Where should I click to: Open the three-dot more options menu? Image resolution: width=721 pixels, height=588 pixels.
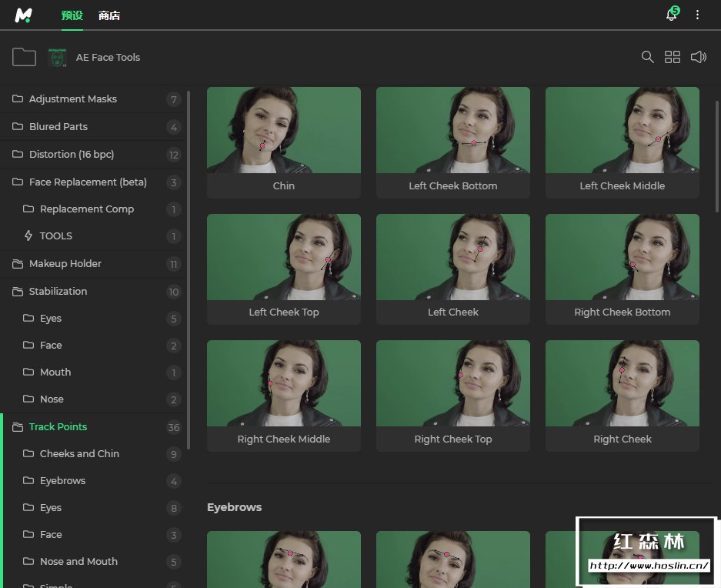[698, 15]
